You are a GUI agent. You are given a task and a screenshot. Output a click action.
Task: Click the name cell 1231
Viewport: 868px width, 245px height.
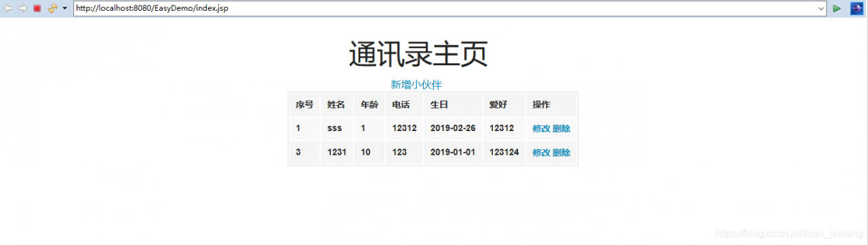click(336, 152)
